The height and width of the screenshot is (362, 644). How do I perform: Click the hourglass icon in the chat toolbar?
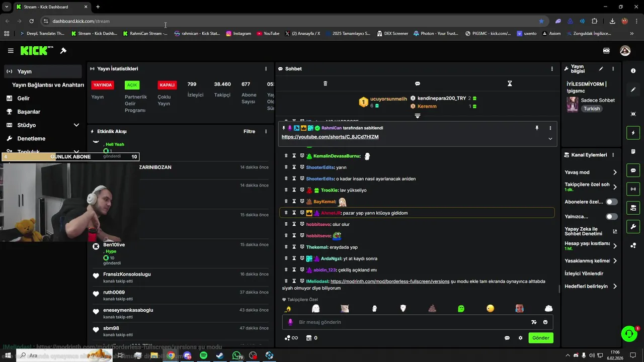click(510, 83)
